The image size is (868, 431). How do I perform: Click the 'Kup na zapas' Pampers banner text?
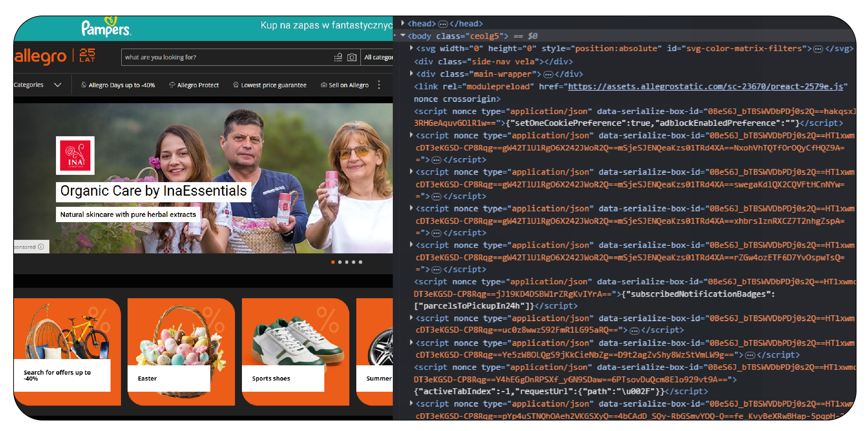327,25
